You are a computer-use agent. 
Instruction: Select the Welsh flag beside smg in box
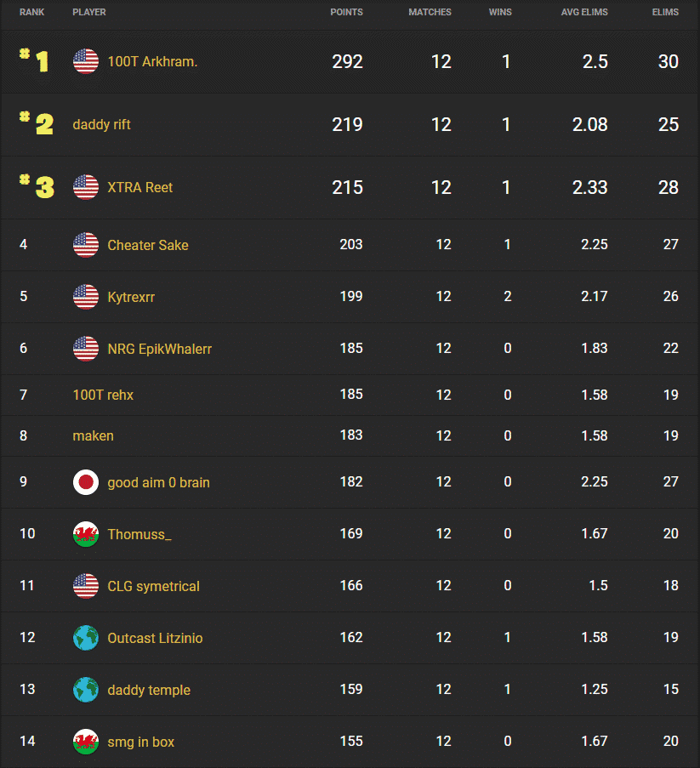click(86, 742)
